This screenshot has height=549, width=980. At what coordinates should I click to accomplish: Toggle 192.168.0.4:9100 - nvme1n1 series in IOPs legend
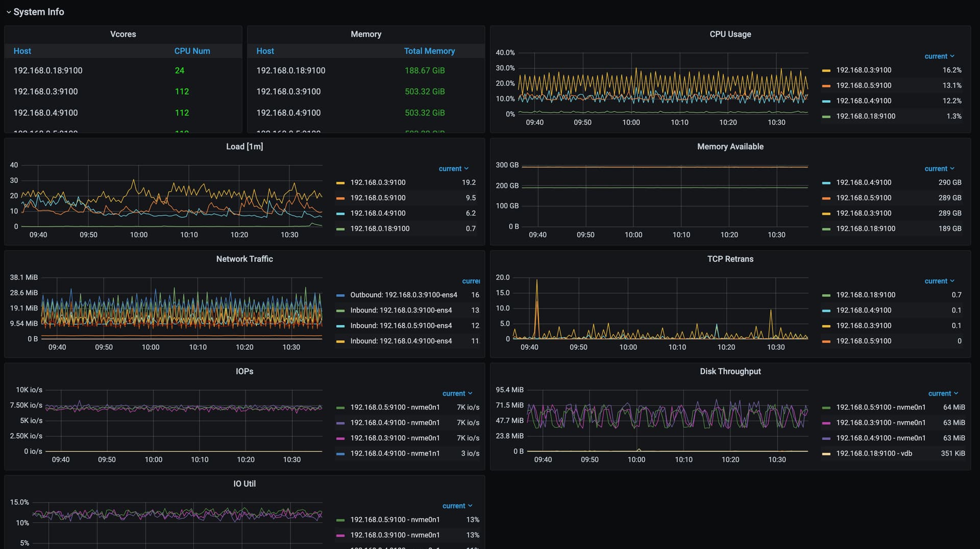point(395,453)
